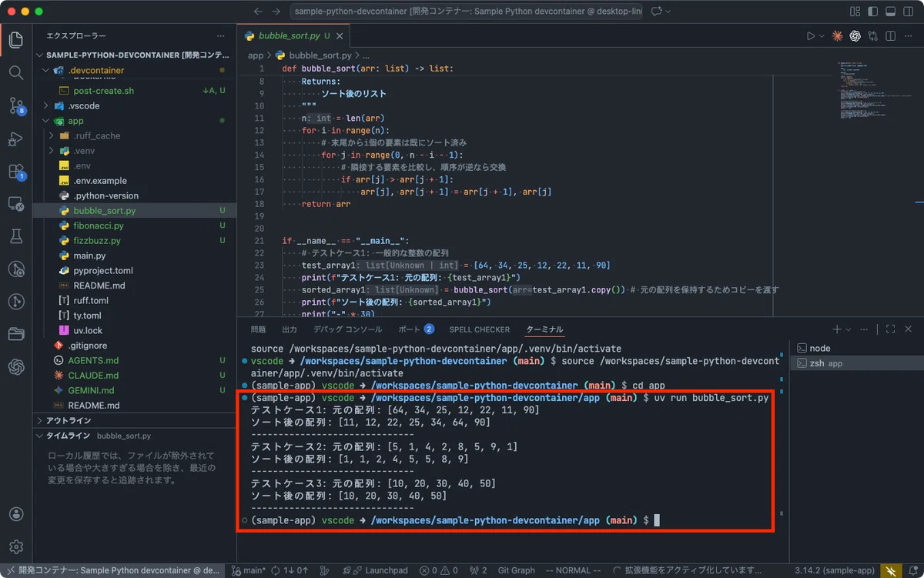Select the zsh app terminal in list
This screenshot has height=578, width=924.
click(857, 363)
